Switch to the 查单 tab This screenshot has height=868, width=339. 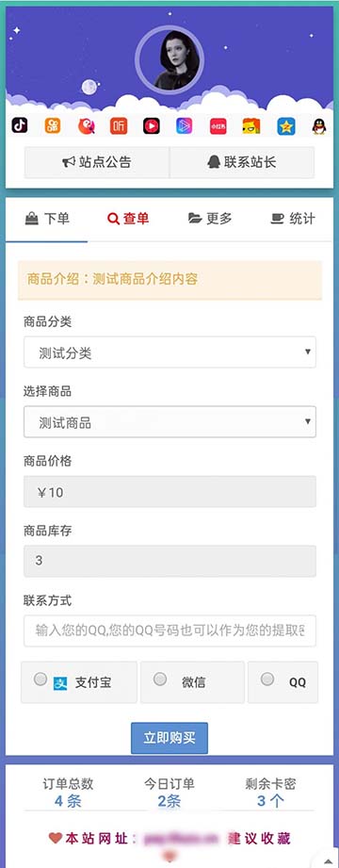pos(128,219)
